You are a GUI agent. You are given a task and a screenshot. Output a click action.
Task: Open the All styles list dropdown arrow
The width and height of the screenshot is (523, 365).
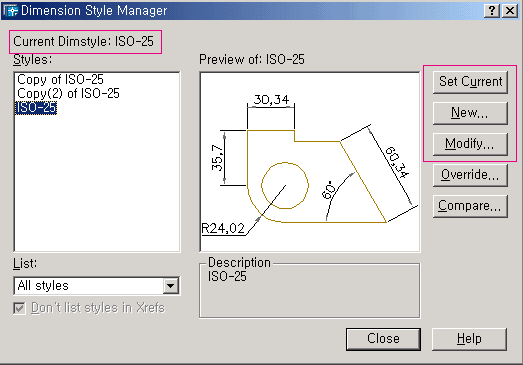tap(170, 286)
